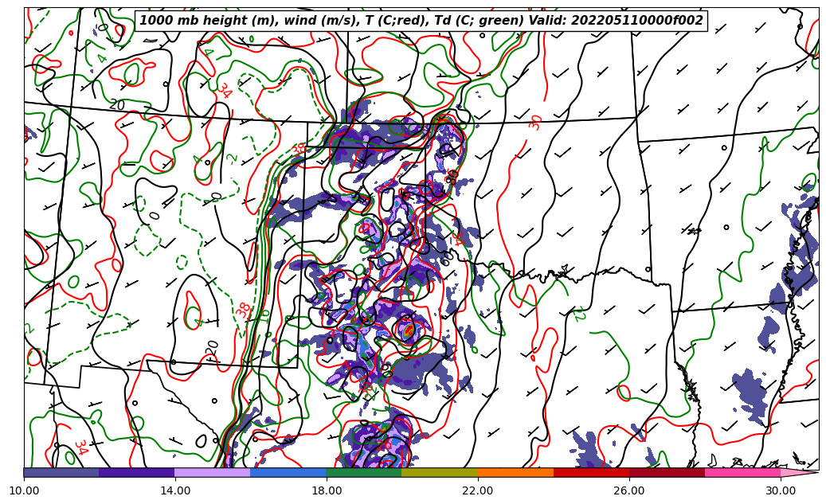Click the red 34 label near bottom-left corner

coord(80,447)
